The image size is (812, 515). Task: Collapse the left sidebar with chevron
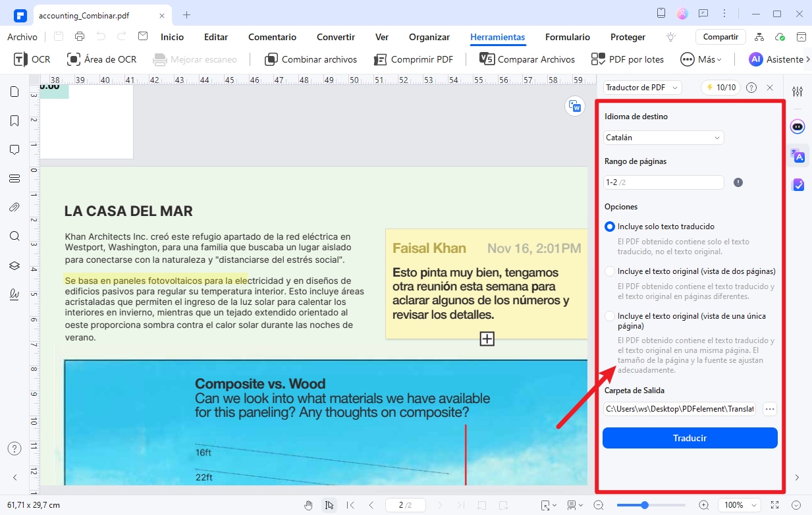(x=14, y=477)
